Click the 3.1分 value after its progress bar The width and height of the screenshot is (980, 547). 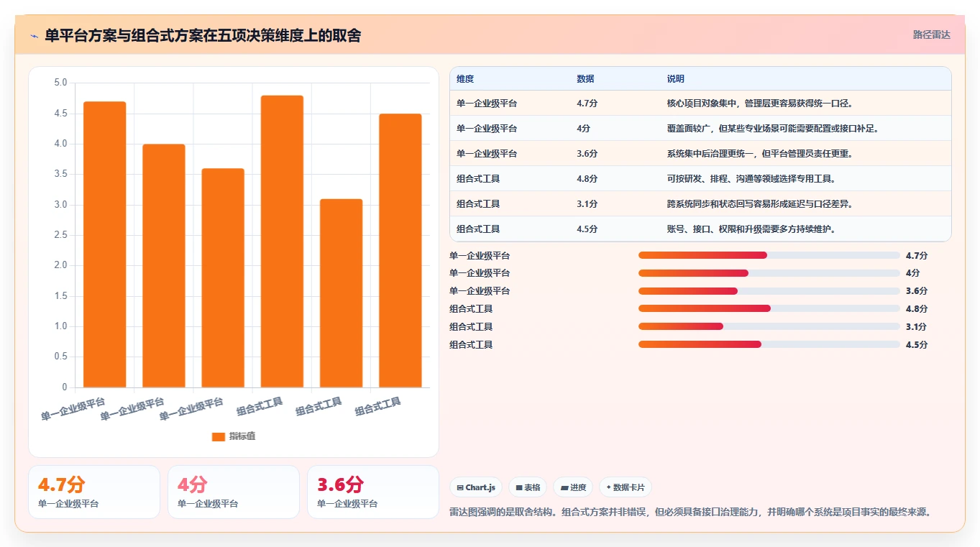917,327
